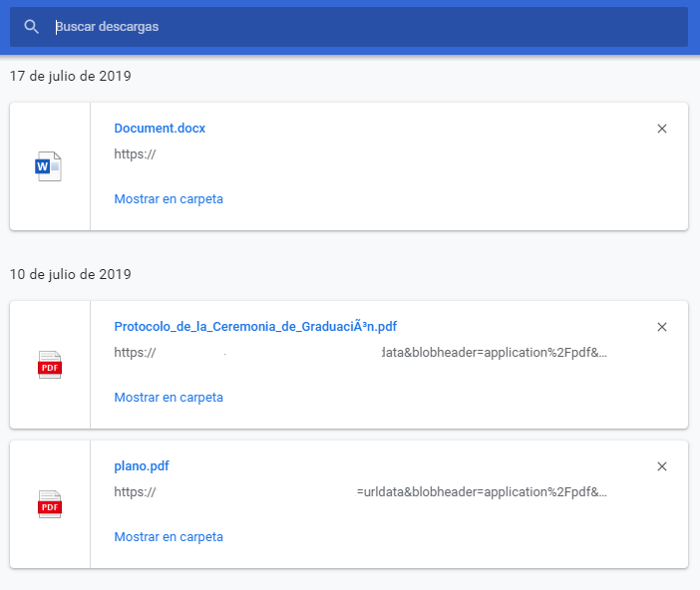Click the source URL under the Protocolo PDF

[x=359, y=353]
